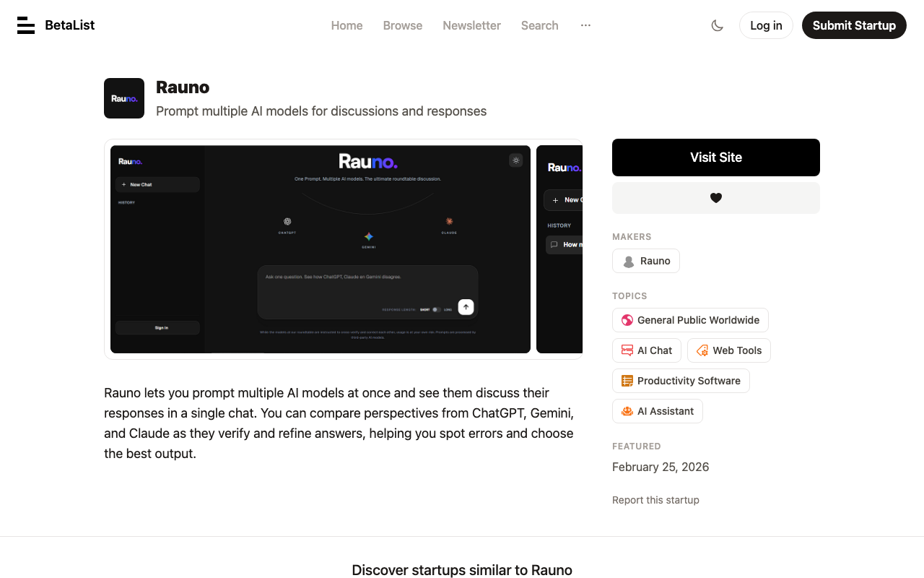The image size is (924, 578).
Task: Open the second partially visible screenshot
Action: (x=559, y=249)
